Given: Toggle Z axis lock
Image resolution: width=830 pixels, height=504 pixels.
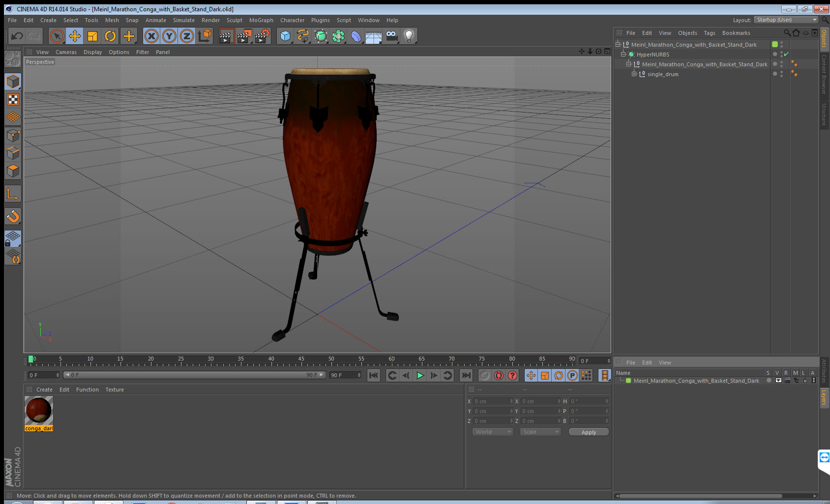Looking at the screenshot, I should point(187,36).
